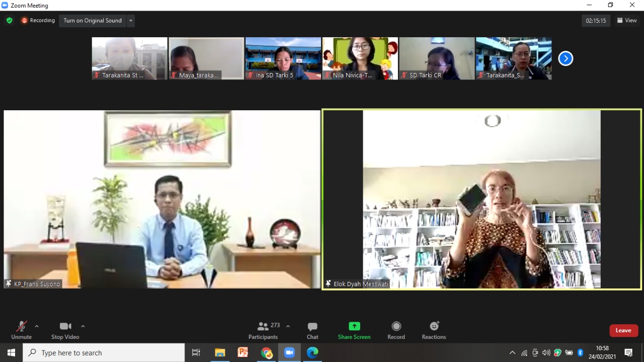Image resolution: width=644 pixels, height=362 pixels.
Task: Click the KP_Frans Suyono video tile
Action: pos(162,199)
